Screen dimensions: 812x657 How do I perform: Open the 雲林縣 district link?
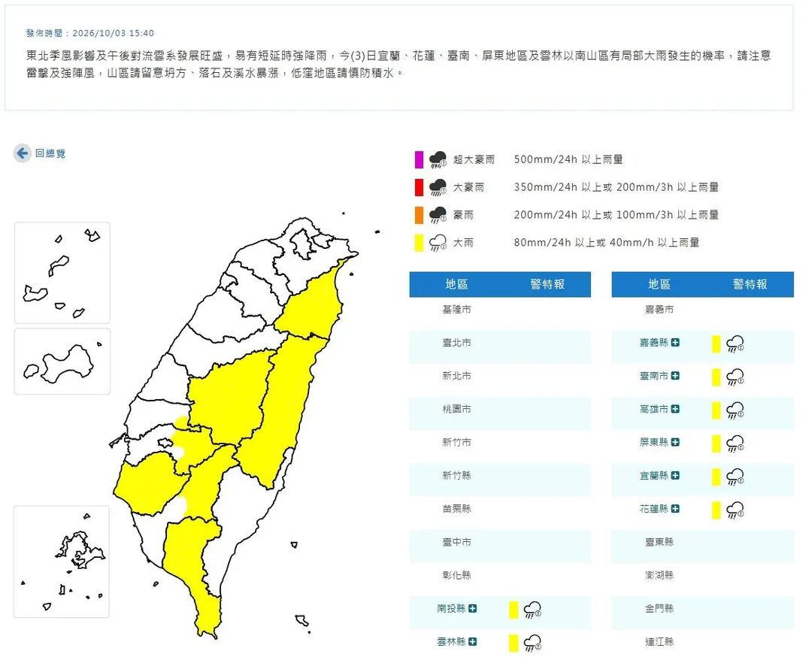pyautogui.click(x=451, y=641)
